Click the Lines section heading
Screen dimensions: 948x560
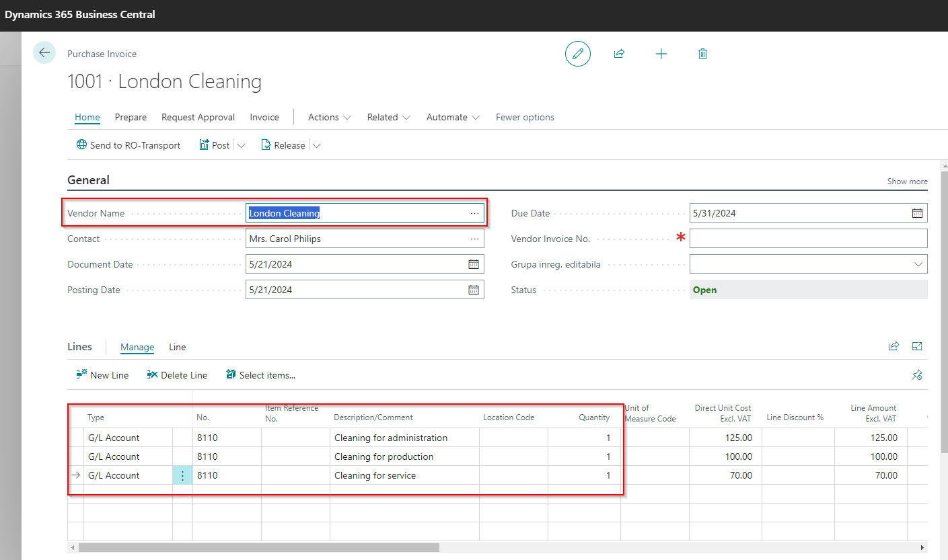click(79, 347)
